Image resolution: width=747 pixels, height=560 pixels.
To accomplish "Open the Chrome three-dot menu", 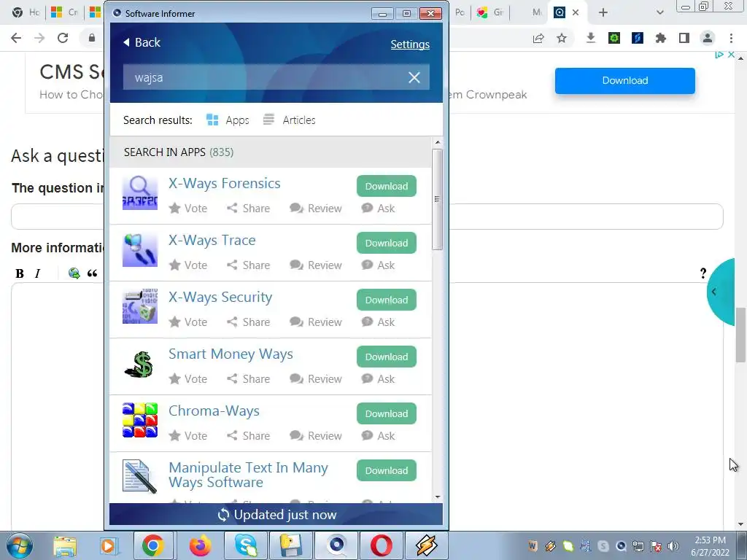I will (731, 38).
